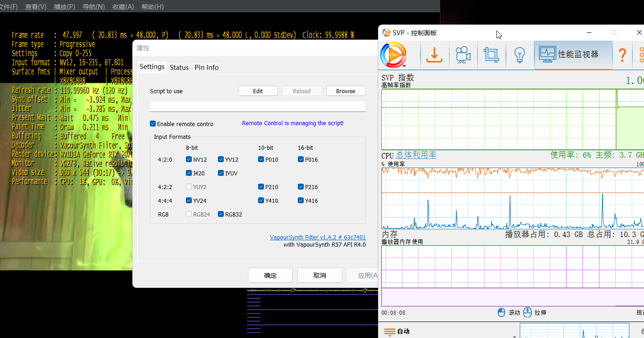The height and width of the screenshot is (338, 644).
Task: Open the 帮助(H) menu in player
Action: [x=153, y=7]
